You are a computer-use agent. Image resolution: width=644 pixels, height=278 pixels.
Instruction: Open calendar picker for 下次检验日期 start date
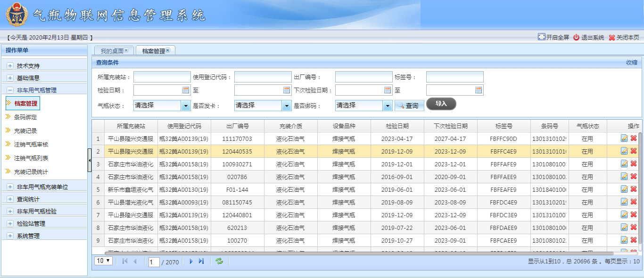click(388, 90)
